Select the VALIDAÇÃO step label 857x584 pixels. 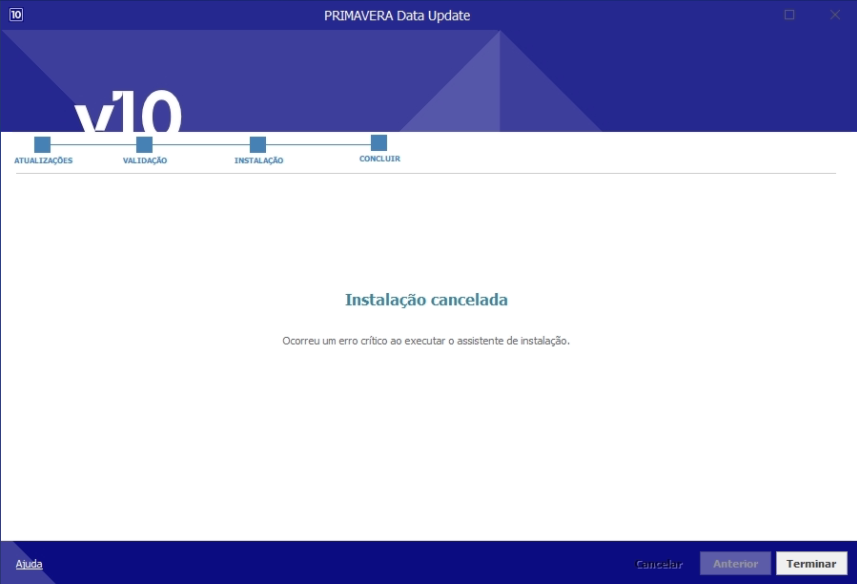click(145, 161)
